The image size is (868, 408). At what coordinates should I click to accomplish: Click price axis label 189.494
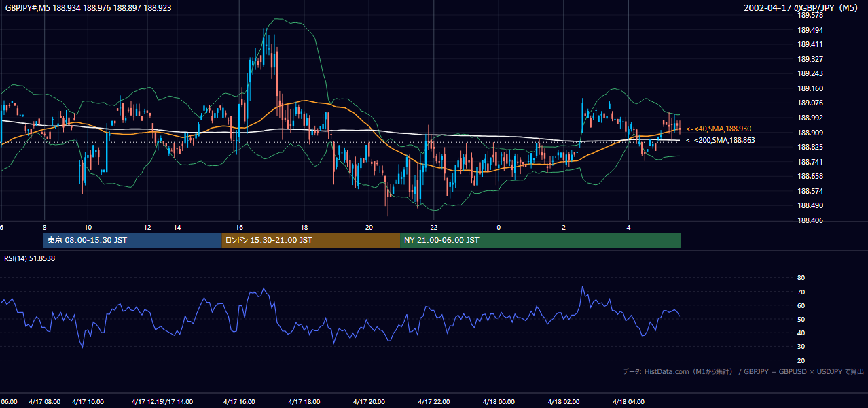810,30
